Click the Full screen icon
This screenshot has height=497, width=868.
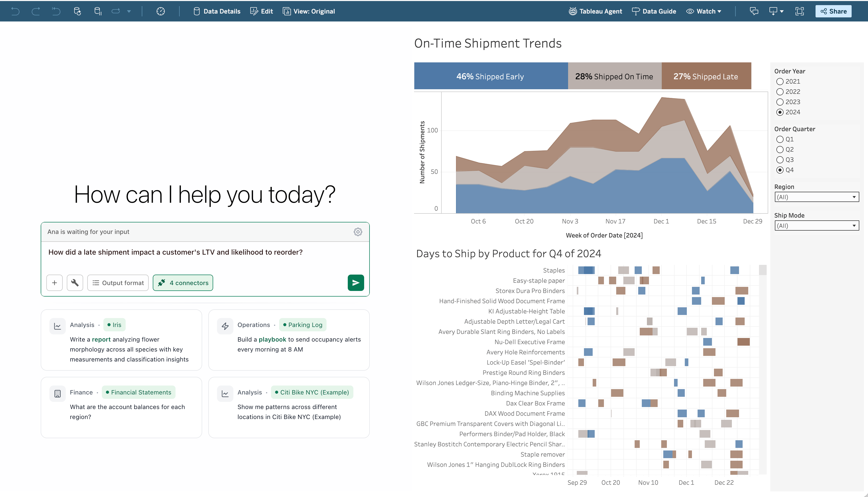[x=799, y=11]
